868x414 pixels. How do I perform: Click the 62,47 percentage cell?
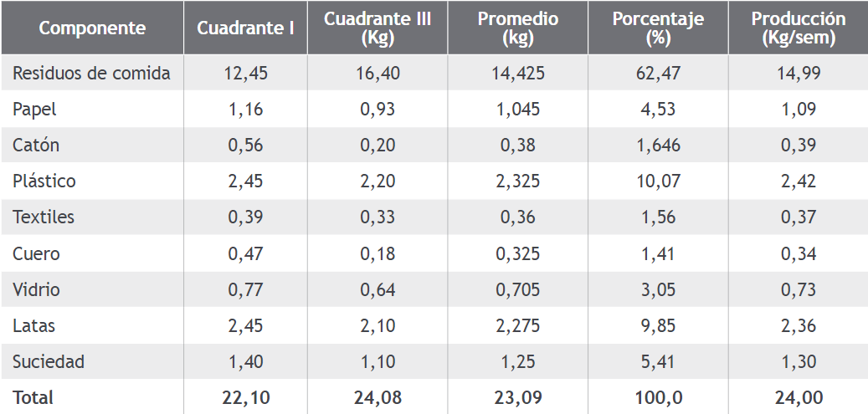pos(658,73)
